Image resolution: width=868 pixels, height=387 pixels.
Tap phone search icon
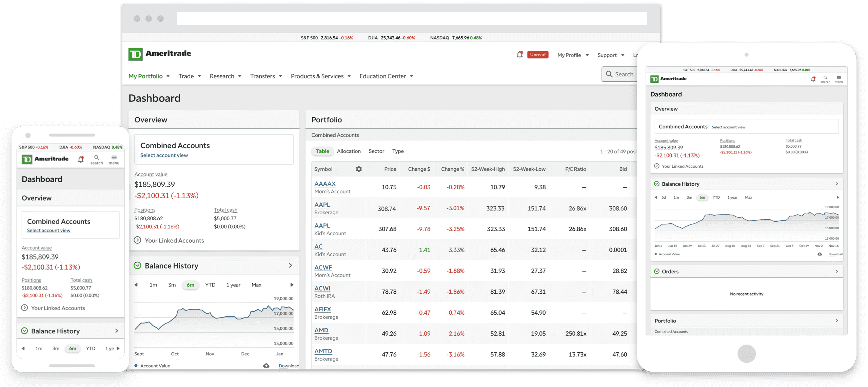tap(97, 160)
